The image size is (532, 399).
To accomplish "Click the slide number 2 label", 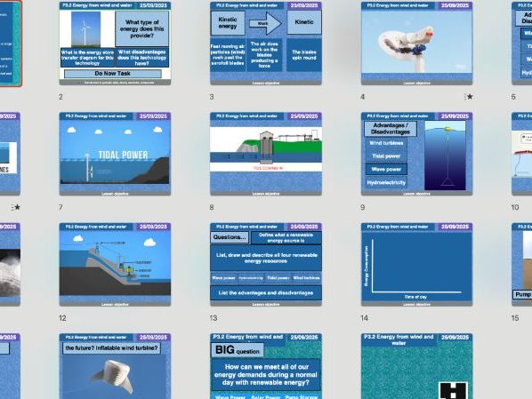I will point(60,97).
